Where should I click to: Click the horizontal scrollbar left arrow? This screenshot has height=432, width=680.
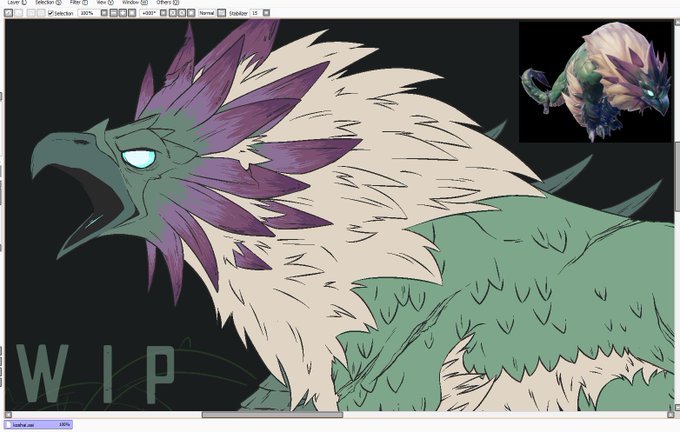click(8, 415)
